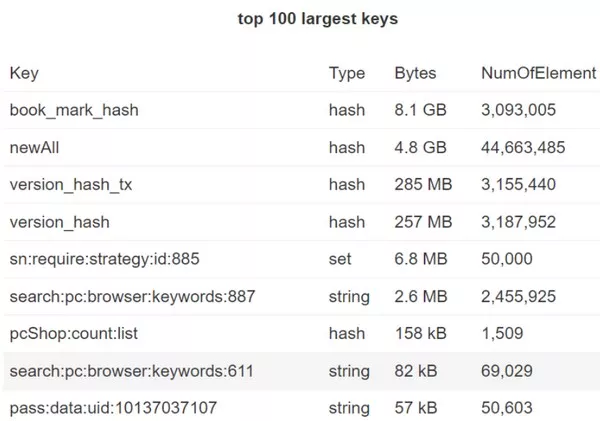The image size is (600, 421).
Task: Click the 8.1 GB bytes value
Action: click(421, 110)
